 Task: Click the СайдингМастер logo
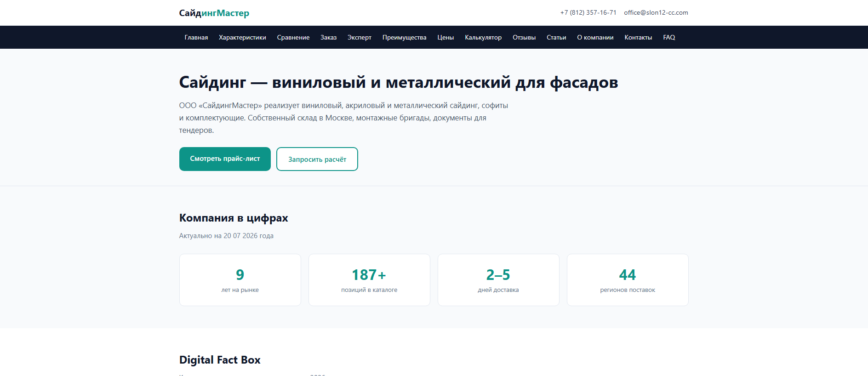click(214, 13)
